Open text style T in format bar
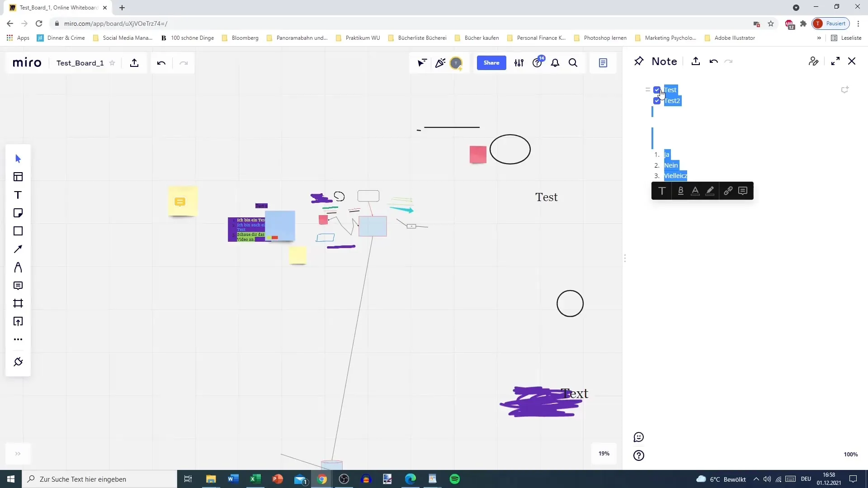The height and width of the screenshot is (488, 868). 662,191
